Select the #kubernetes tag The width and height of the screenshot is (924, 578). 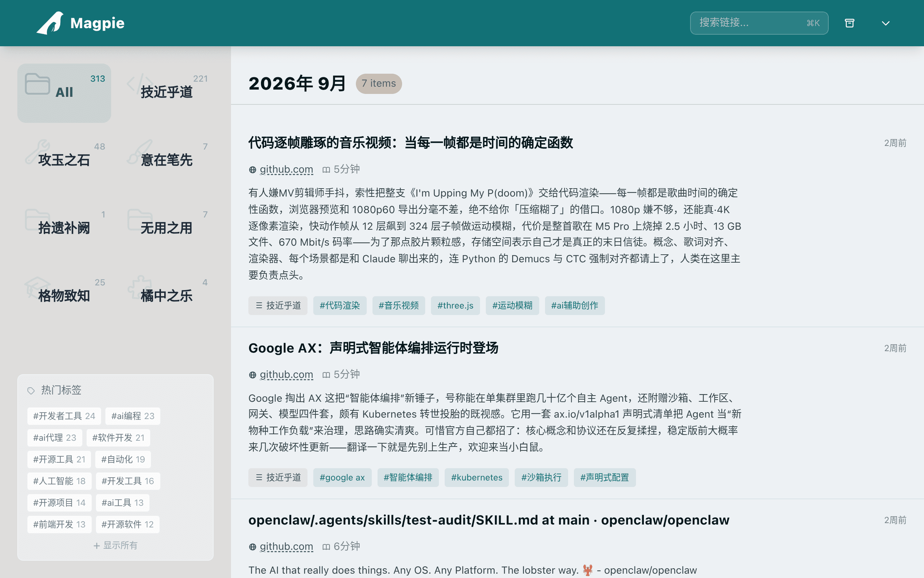click(476, 478)
